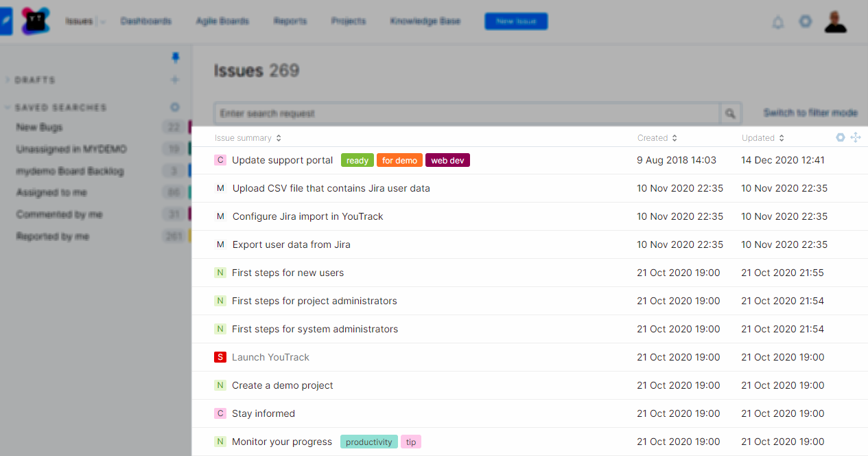The height and width of the screenshot is (456, 868).
Task: Click the M badge for Configure Jira import
Action: 220,216
